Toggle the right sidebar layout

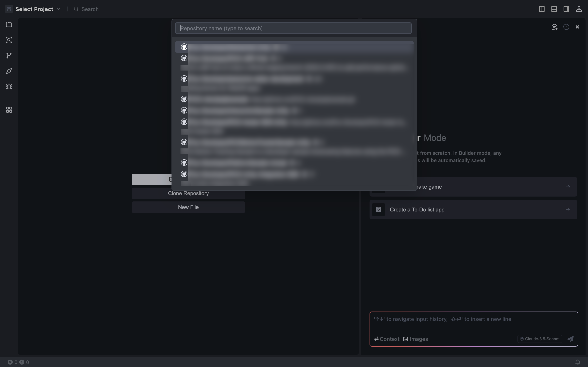566,9
